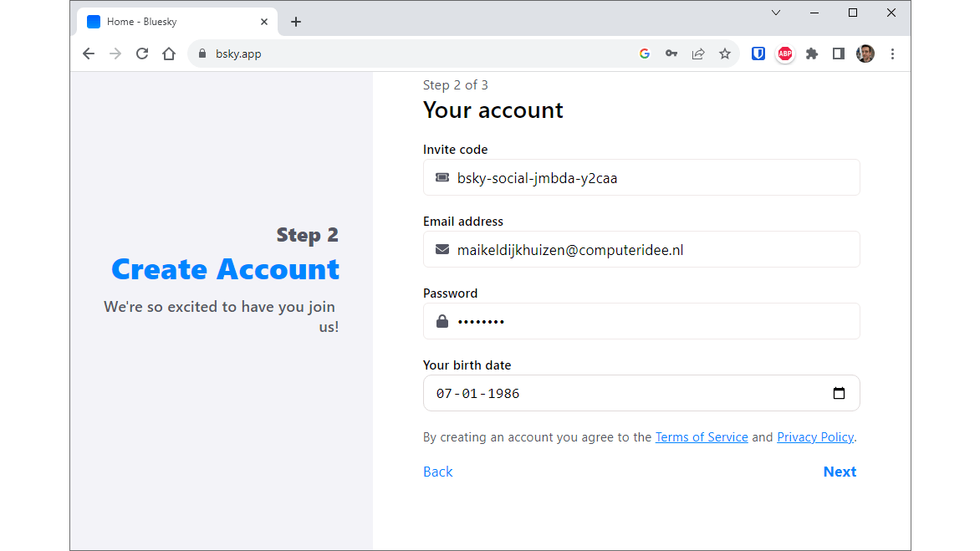Image resolution: width=980 pixels, height=551 pixels.
Task: Click the Next button
Action: click(x=840, y=472)
